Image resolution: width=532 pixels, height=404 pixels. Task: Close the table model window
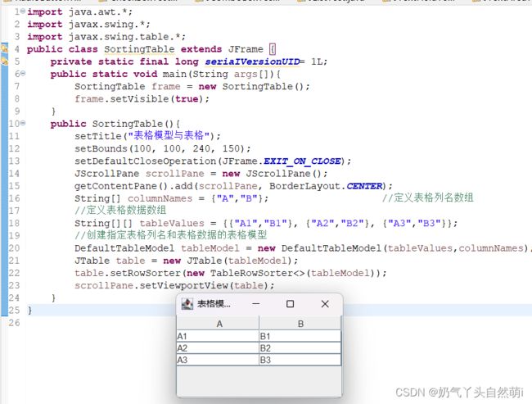pos(325,304)
